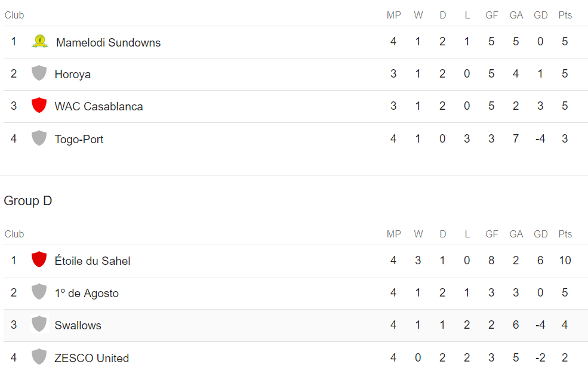Click the Swallows gray shield icon
The height and width of the screenshot is (383, 588).
[39, 325]
